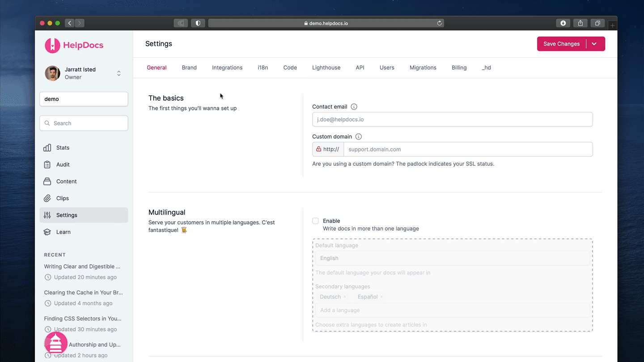Screen dimensions: 644x362
Task: Open Stats bar chart icon
Action: [47, 147]
